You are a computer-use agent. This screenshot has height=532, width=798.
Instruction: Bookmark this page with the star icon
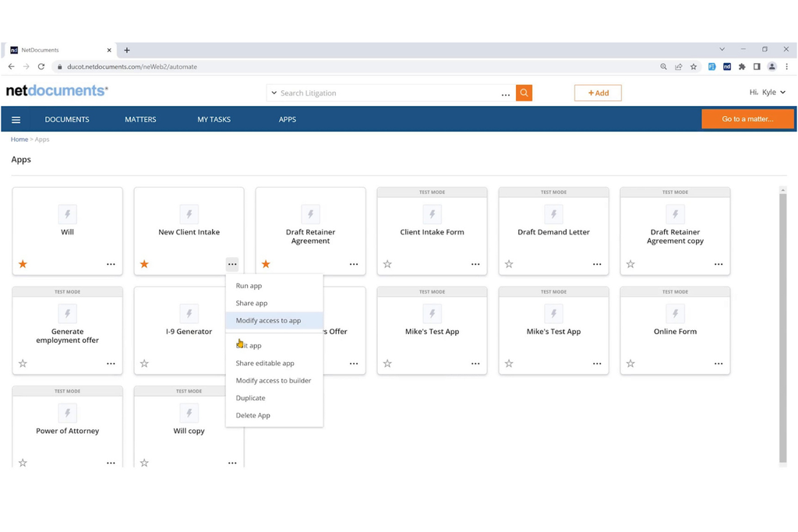[x=693, y=67]
